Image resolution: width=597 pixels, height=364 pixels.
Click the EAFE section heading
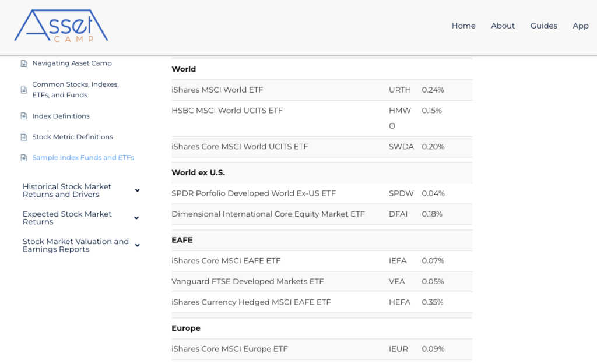pos(182,240)
